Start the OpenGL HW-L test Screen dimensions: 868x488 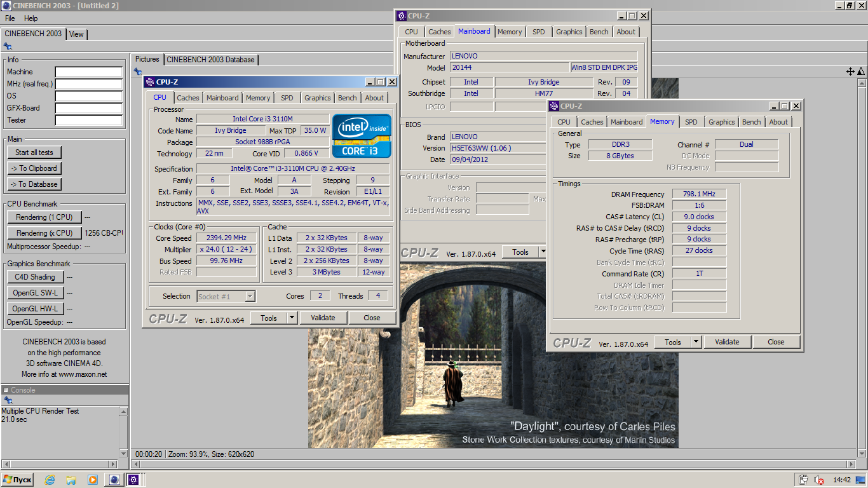[x=35, y=309]
